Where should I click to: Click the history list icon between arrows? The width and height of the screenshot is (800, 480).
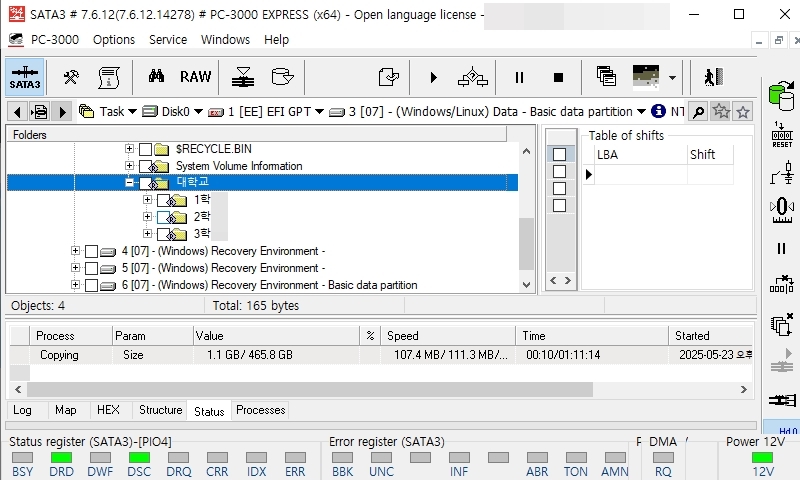coord(40,112)
